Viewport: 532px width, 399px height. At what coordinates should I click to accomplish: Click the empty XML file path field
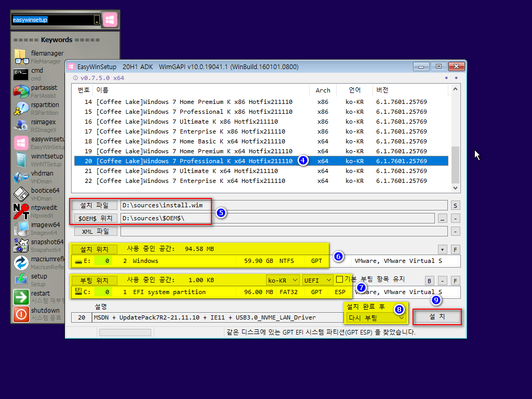point(284,231)
